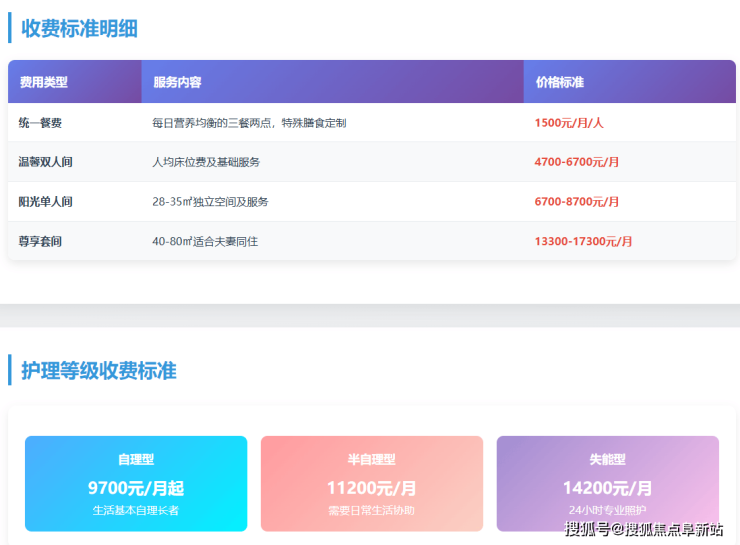Screen dimensions: 740x545
Task: Open the pink 半自理型 care card
Action: (372, 484)
